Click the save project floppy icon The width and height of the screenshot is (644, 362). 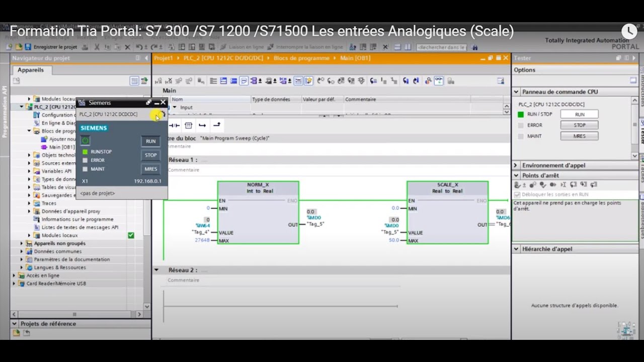coord(28,47)
